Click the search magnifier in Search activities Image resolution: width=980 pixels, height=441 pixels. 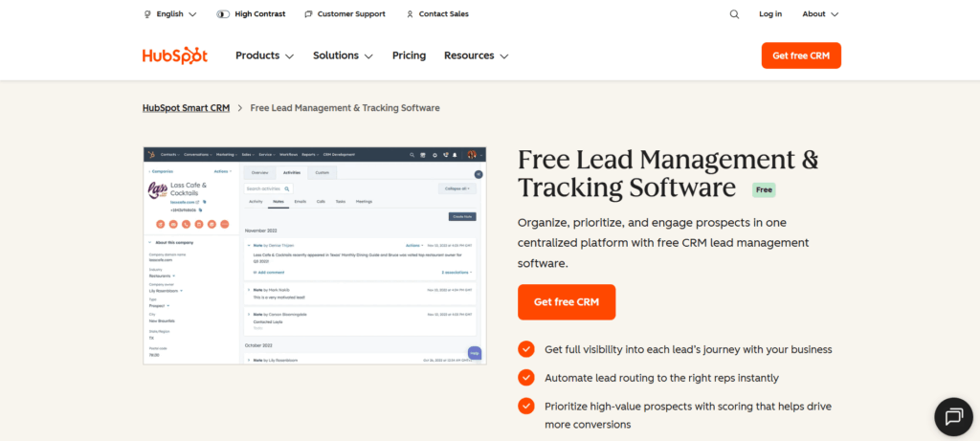(287, 188)
